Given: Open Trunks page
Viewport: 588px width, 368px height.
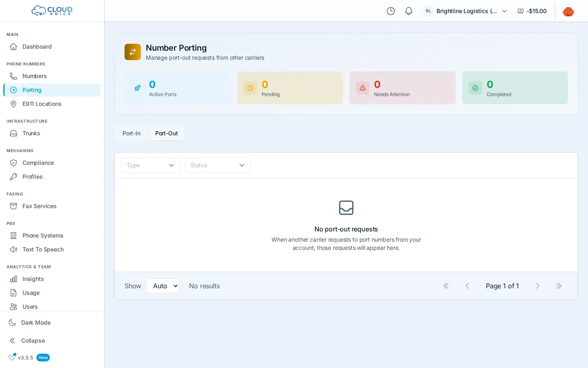Looking at the screenshot, I should [x=52, y=133].
